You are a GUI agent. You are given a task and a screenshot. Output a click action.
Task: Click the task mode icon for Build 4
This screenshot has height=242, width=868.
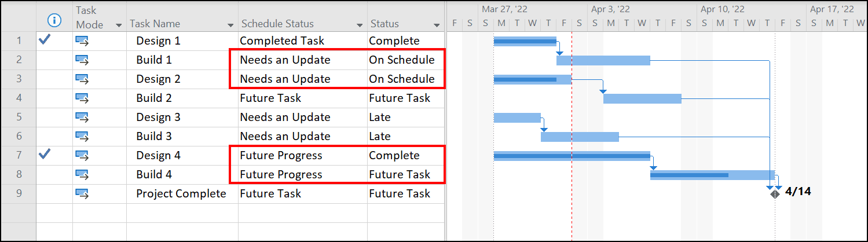[82, 174]
